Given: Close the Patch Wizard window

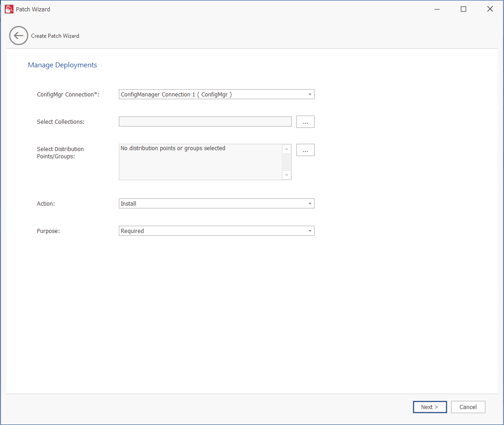Looking at the screenshot, I should (x=490, y=9).
